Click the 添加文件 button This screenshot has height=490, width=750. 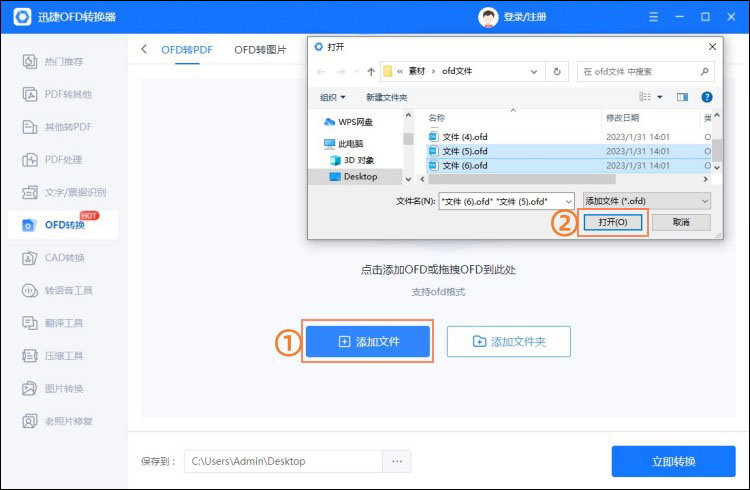[x=367, y=341]
